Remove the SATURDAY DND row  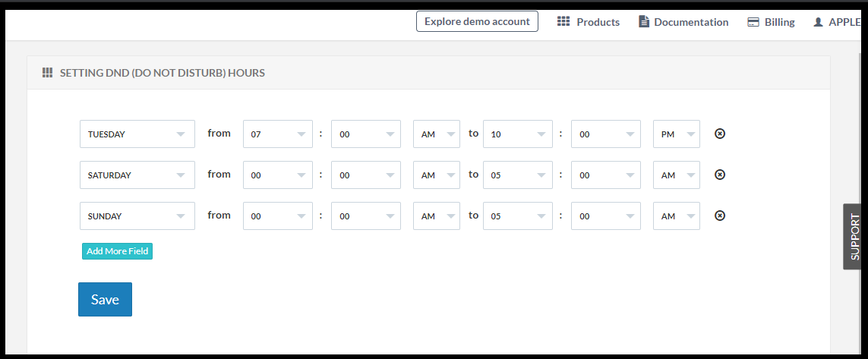coord(720,175)
